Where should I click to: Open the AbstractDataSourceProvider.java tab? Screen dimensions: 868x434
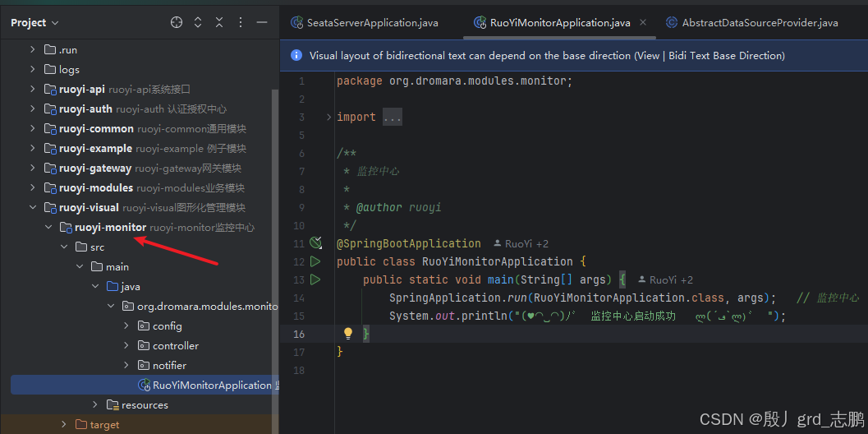click(751, 23)
